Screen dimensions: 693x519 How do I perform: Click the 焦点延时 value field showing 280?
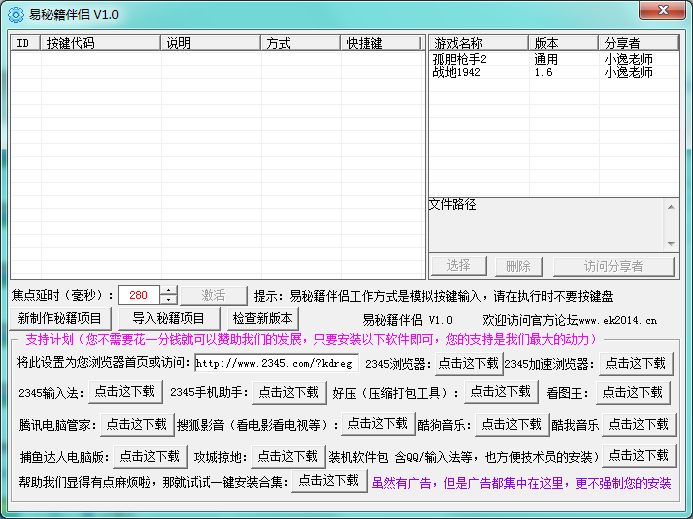pyautogui.click(x=139, y=295)
